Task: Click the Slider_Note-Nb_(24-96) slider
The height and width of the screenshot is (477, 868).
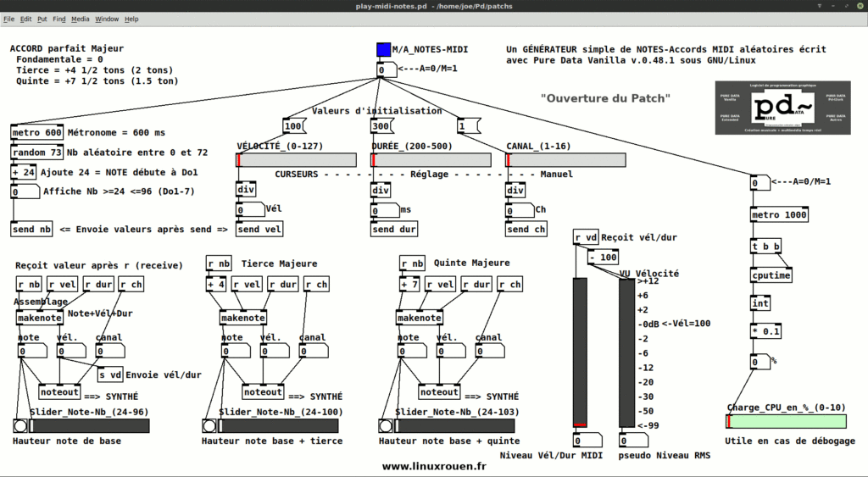Action: pyautogui.click(x=89, y=425)
